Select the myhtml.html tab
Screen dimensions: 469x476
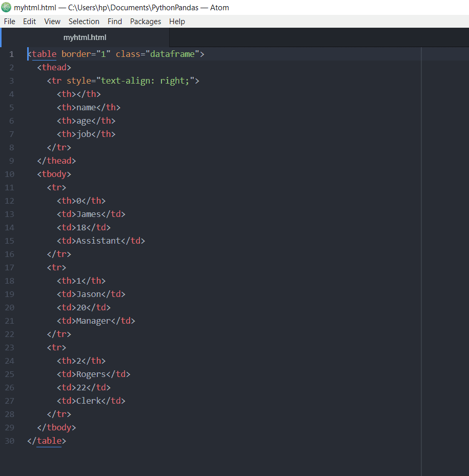(85, 37)
